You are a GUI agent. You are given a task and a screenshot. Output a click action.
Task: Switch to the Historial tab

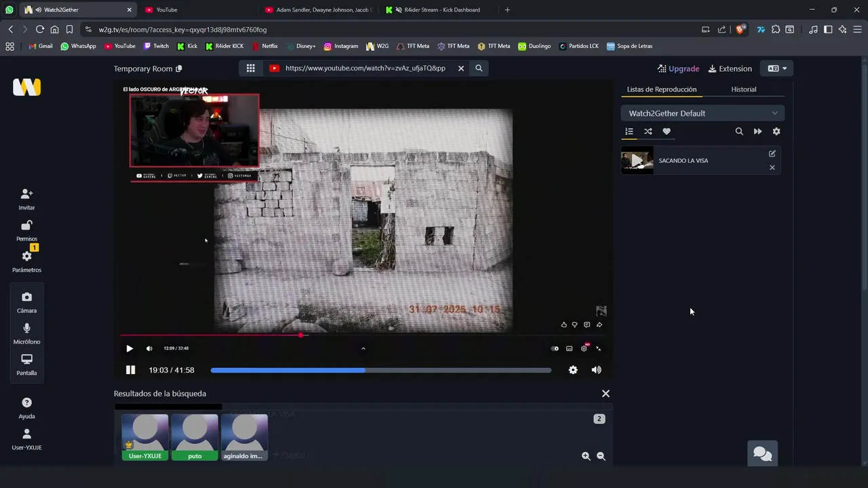coord(743,89)
